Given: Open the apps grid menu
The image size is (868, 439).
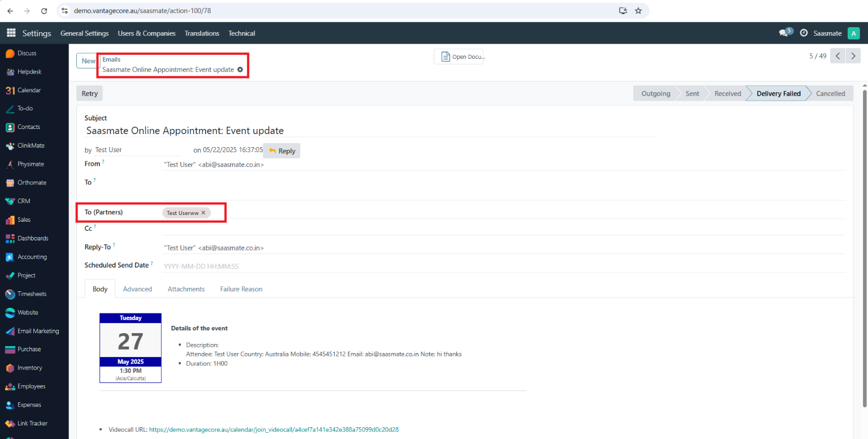Looking at the screenshot, I should pos(10,33).
